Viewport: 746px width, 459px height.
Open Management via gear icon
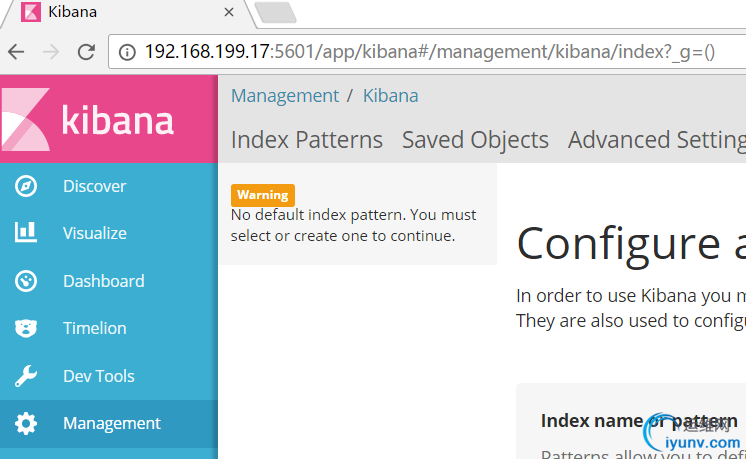click(x=26, y=423)
